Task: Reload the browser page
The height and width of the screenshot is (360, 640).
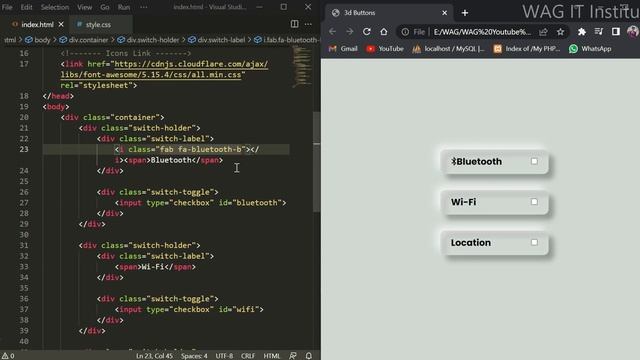Action: (367, 31)
